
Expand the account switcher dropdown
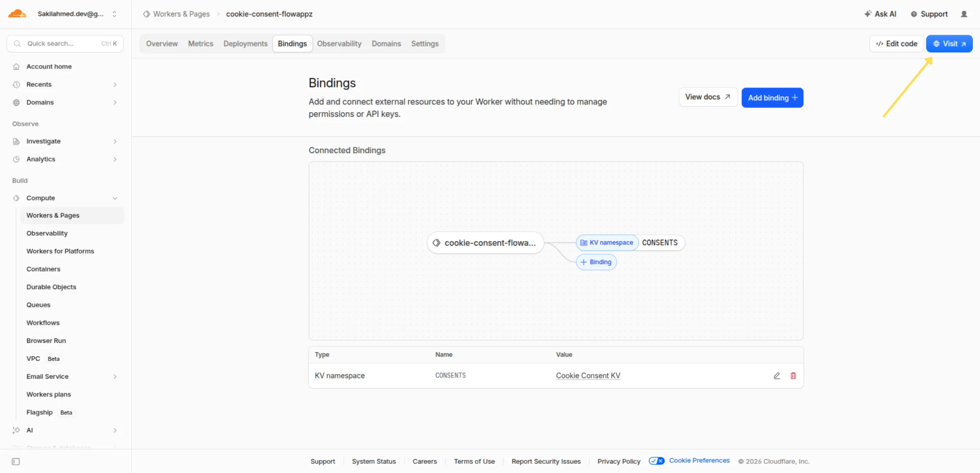click(x=114, y=14)
